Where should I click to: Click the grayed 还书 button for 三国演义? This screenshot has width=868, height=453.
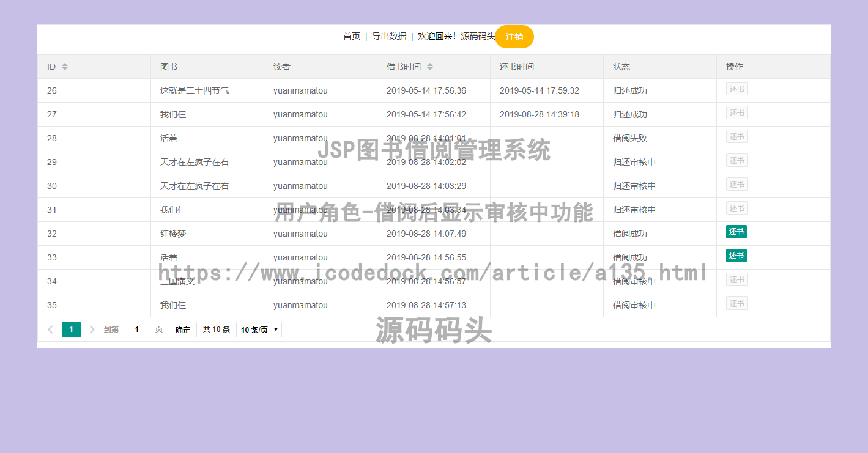click(x=736, y=279)
